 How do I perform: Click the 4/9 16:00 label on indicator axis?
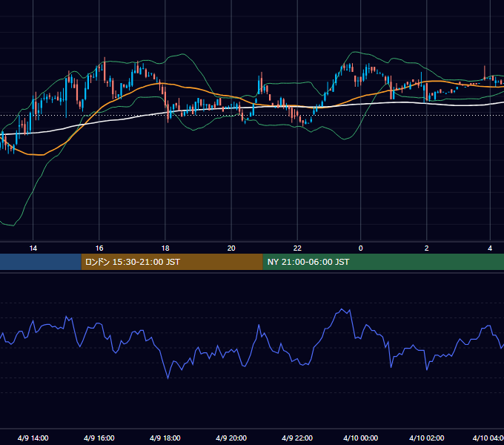point(99,438)
